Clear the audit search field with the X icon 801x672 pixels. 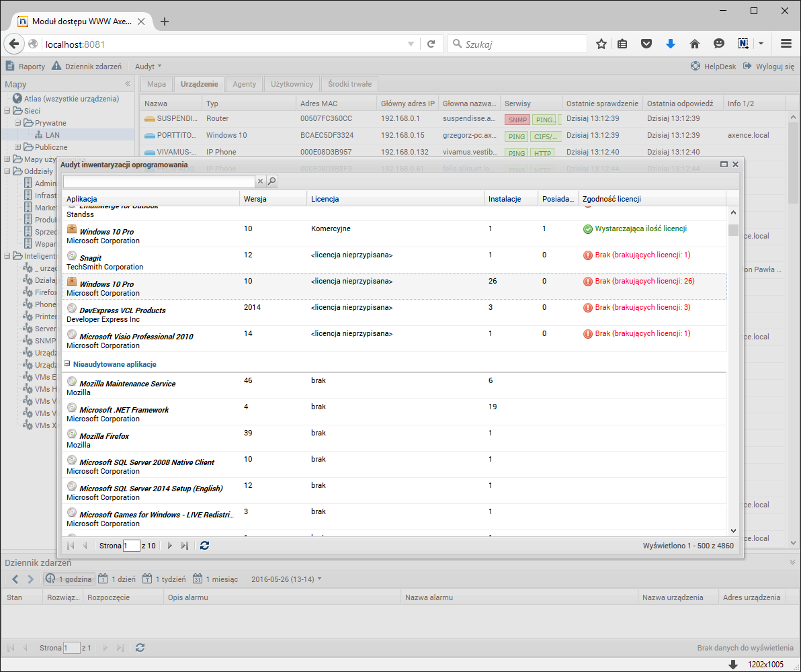click(259, 181)
